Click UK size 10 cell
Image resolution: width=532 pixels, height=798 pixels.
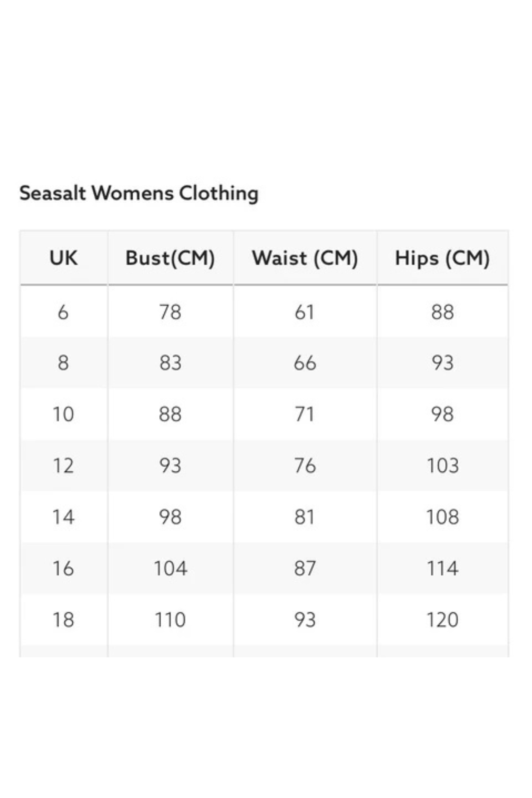[63, 414]
